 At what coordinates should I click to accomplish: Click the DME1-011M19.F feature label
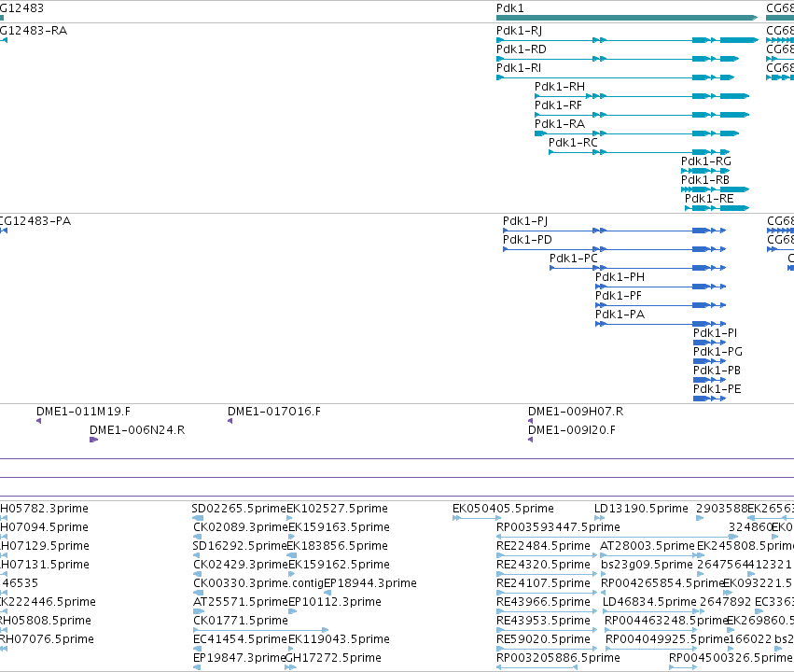pyautogui.click(x=84, y=412)
